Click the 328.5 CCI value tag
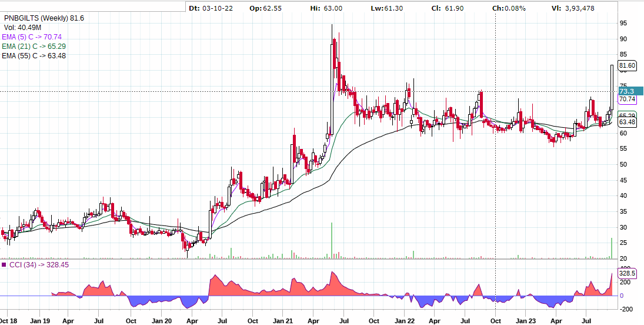Image resolution: width=644 pixels, height=325 pixels. pyautogui.click(x=627, y=274)
